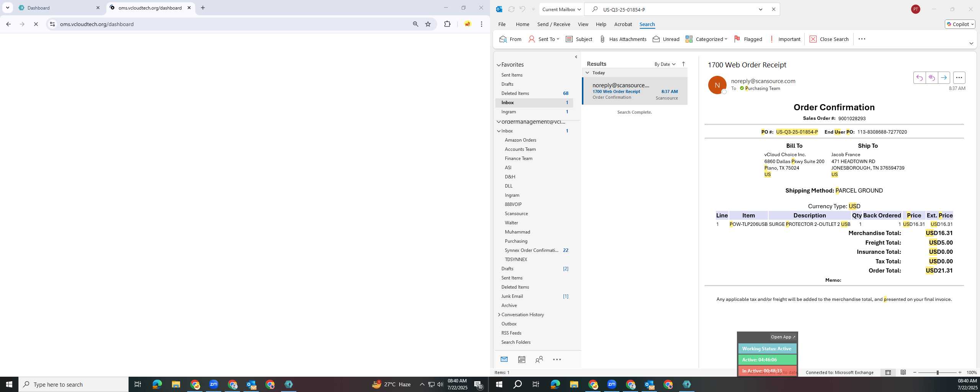Image resolution: width=980 pixels, height=392 pixels.
Task: Collapse the Favorites section
Action: point(499,65)
